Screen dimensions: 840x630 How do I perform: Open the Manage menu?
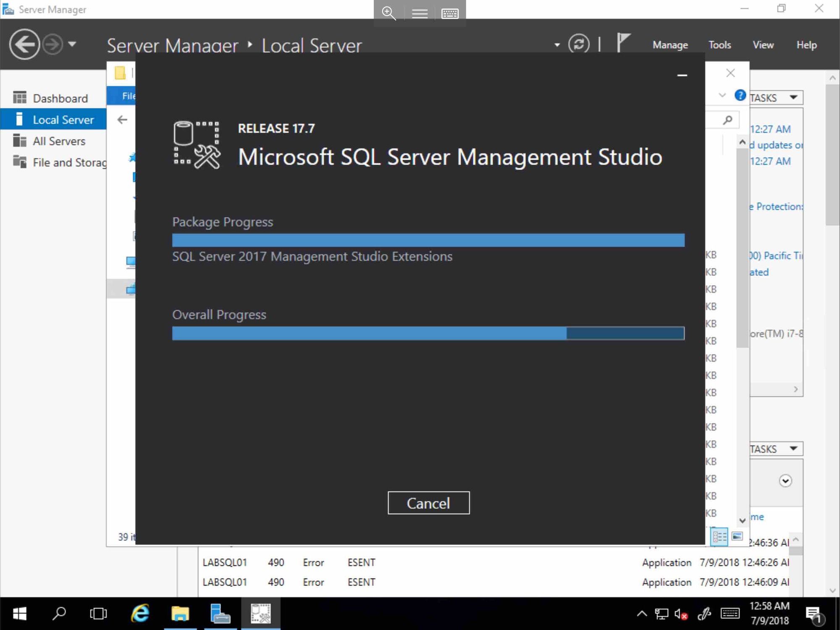point(670,45)
